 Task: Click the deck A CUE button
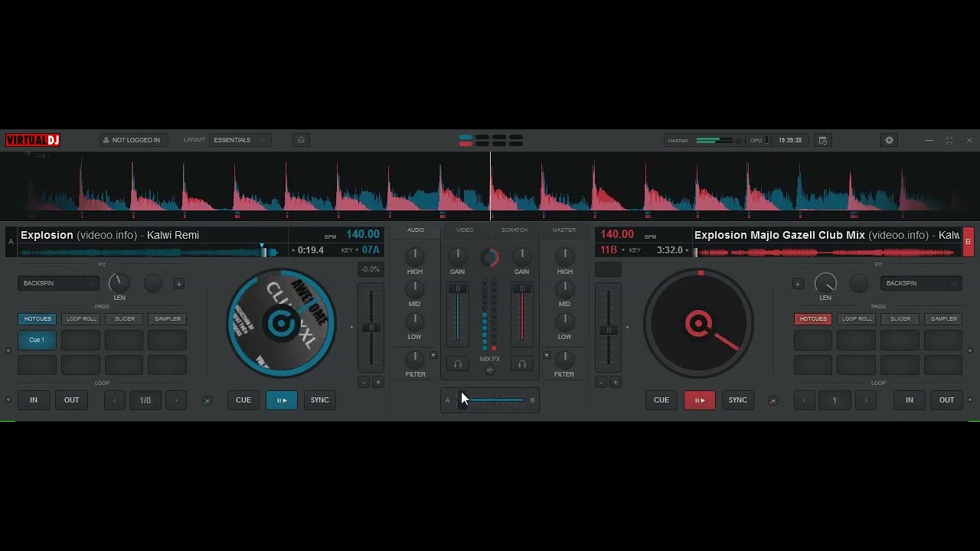243,400
